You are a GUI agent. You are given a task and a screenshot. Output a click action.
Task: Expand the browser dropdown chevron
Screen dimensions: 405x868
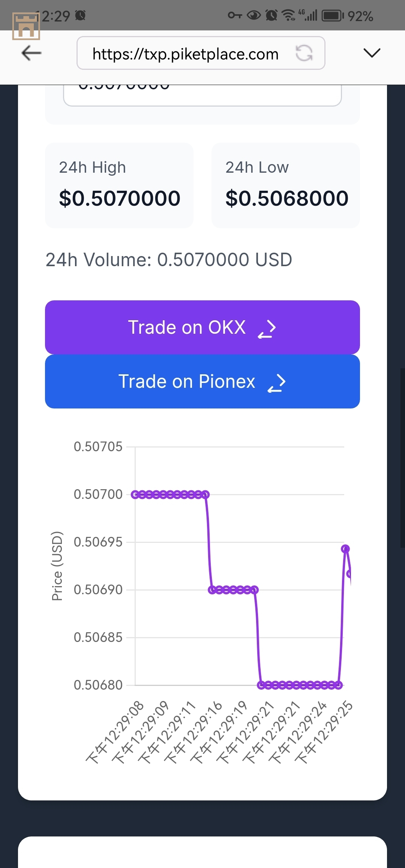(372, 53)
